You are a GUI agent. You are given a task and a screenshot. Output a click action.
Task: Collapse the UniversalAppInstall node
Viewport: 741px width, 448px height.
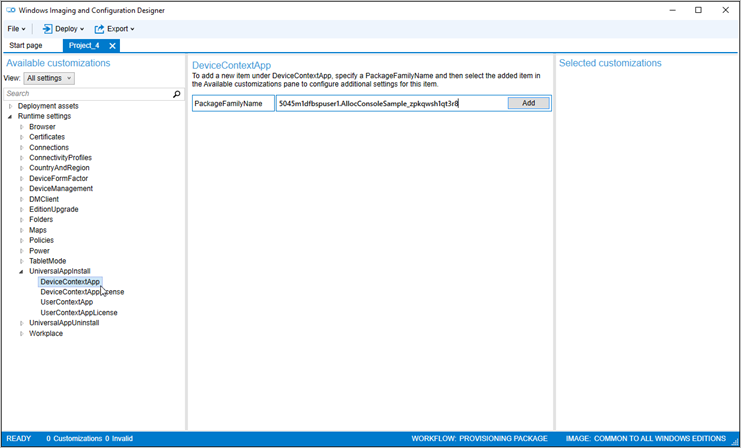point(21,271)
